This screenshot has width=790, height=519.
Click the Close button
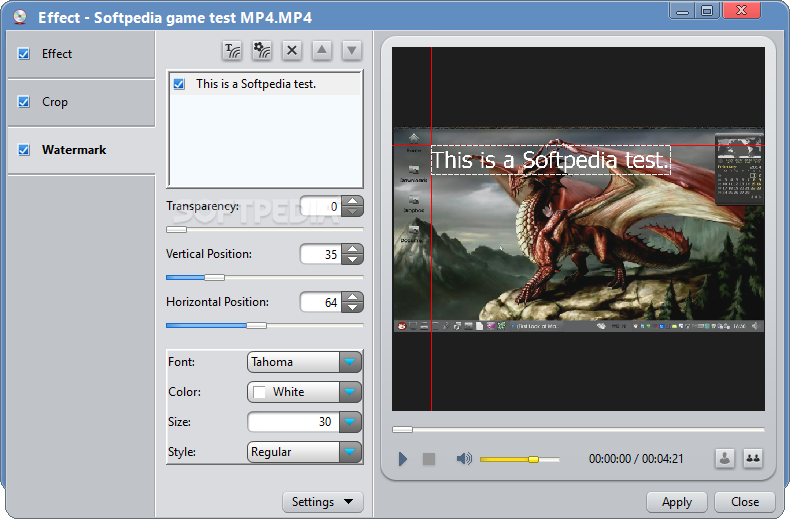click(745, 502)
